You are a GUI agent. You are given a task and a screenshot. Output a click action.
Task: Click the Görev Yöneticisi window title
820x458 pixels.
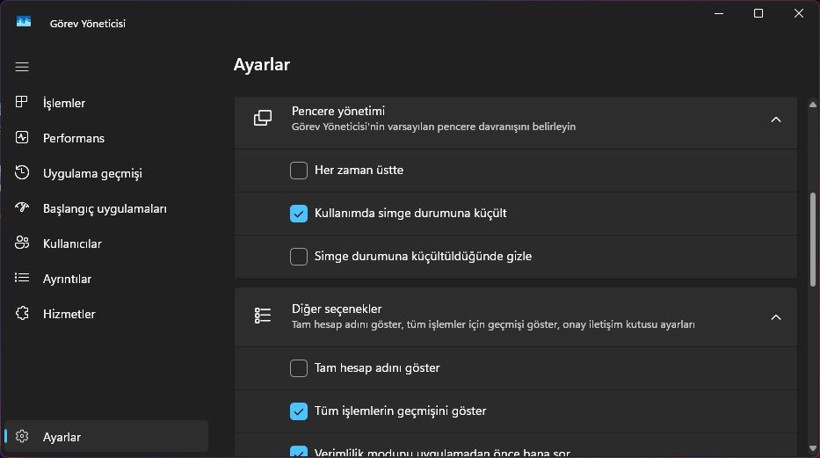[87, 24]
